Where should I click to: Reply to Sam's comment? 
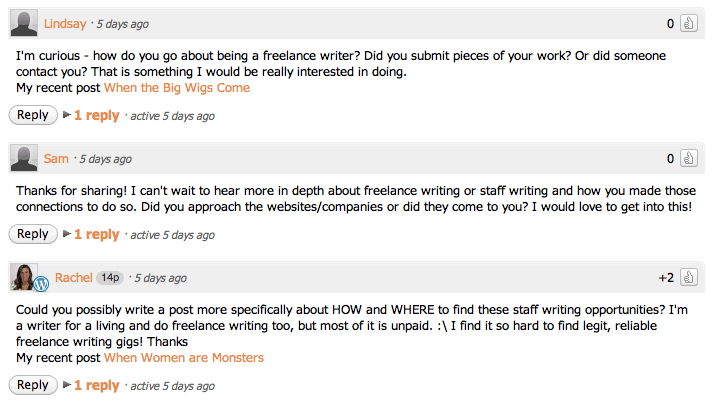tap(33, 234)
